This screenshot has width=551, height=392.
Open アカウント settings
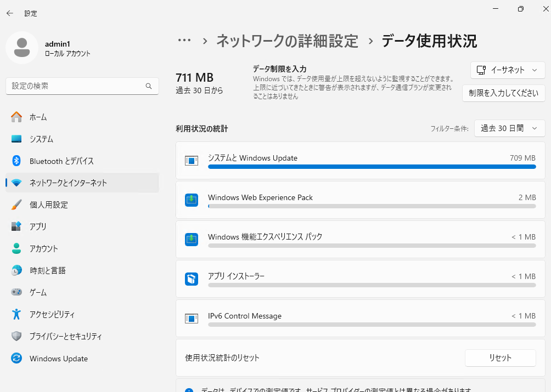[82, 248]
